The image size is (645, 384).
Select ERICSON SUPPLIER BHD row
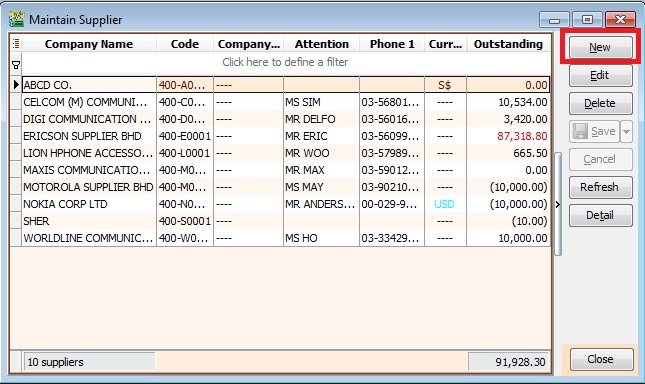coord(285,136)
